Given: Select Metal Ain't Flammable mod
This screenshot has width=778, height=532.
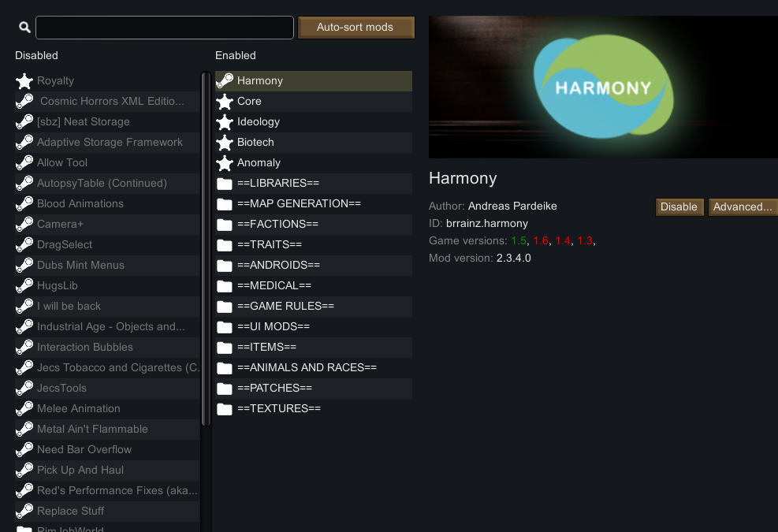Looking at the screenshot, I should [x=107, y=430].
